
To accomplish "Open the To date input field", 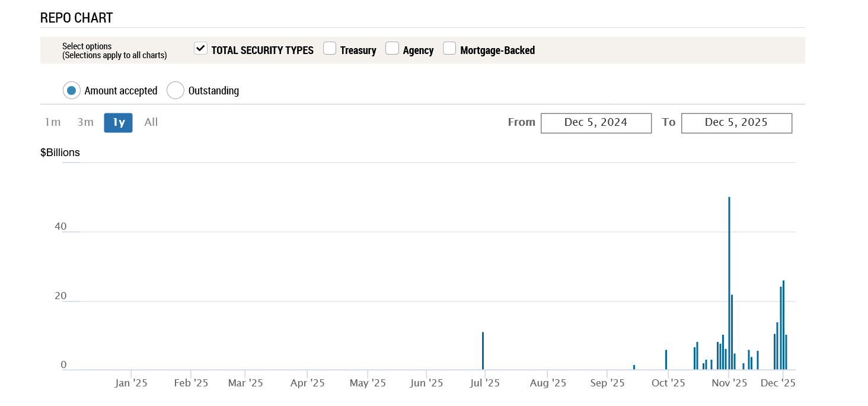I will (x=736, y=123).
